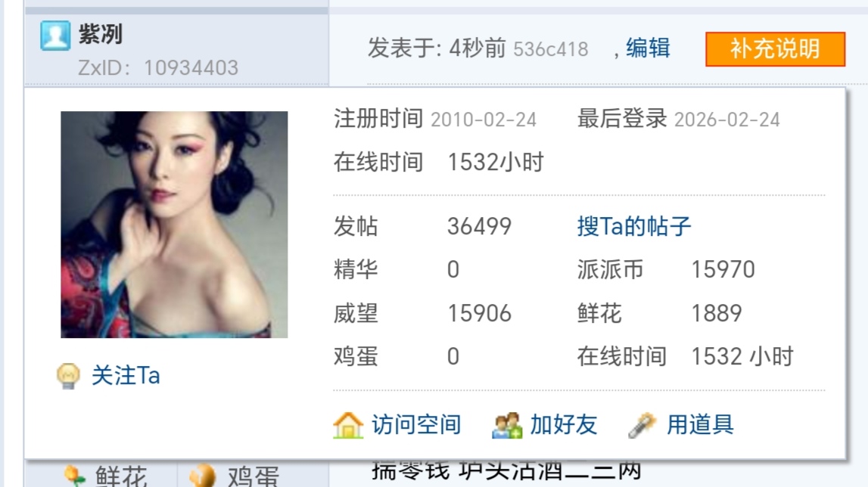This screenshot has width=868, height=487.
Task: Click the post ID 536c418
Action: coord(551,49)
